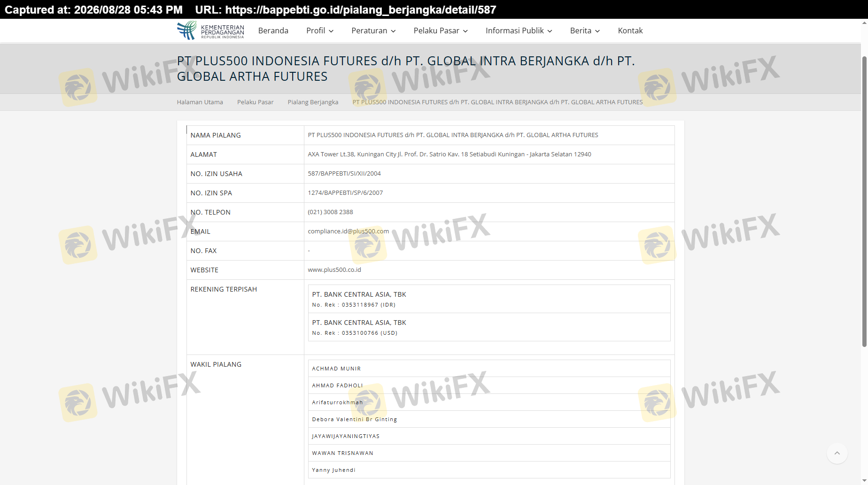Select WAWAN TRISNAWAN in broker representatives
The height and width of the screenshot is (485, 868).
click(x=343, y=453)
